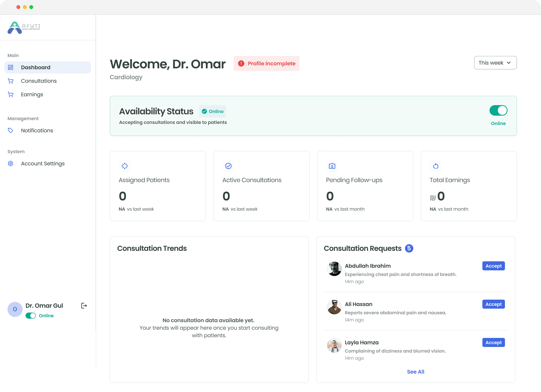This screenshot has height=392, width=541.
Task: Click the Active Consultations checkmark icon
Action: click(x=228, y=166)
